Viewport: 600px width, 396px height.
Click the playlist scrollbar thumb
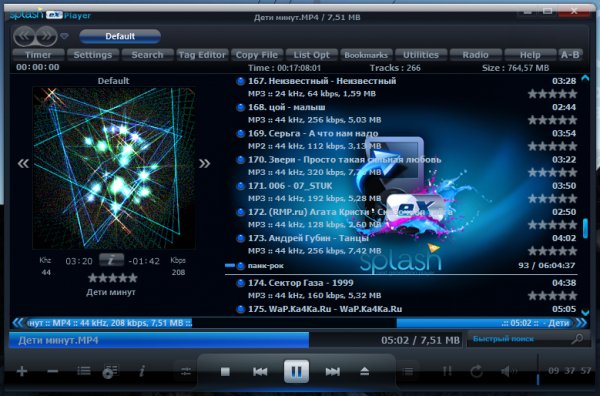(585, 229)
